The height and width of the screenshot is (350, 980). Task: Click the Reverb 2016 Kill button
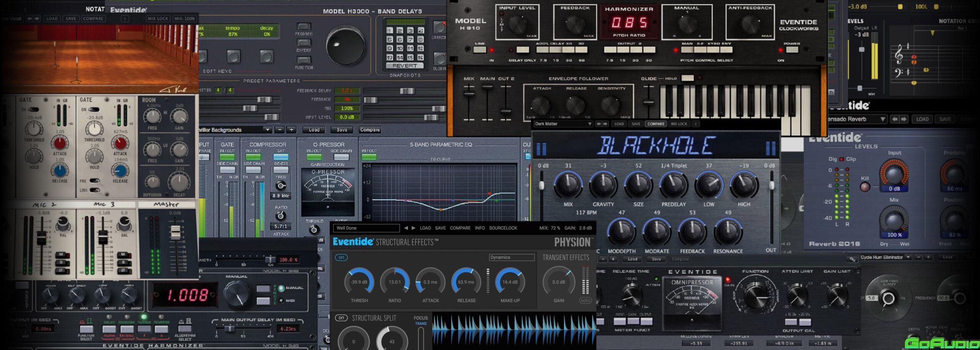click(x=865, y=187)
